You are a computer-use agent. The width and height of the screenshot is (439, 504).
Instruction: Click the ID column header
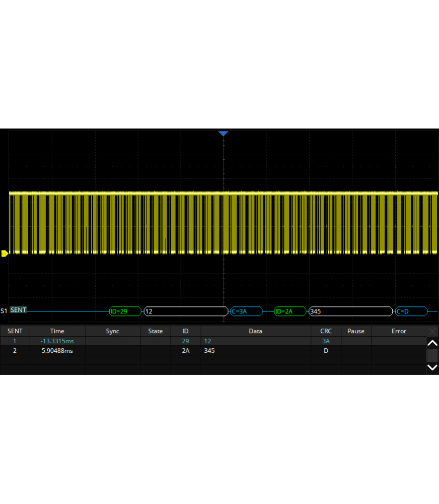[186, 331]
